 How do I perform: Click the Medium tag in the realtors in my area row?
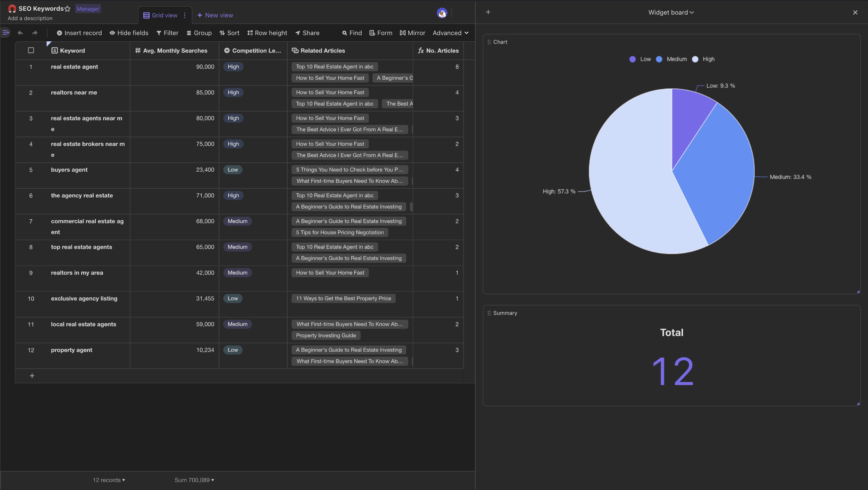pos(238,273)
